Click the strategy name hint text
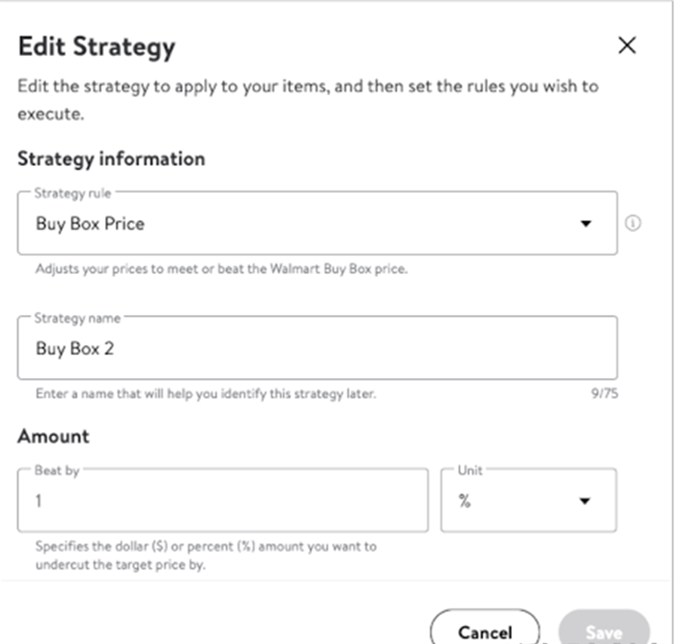 pyautogui.click(x=206, y=394)
